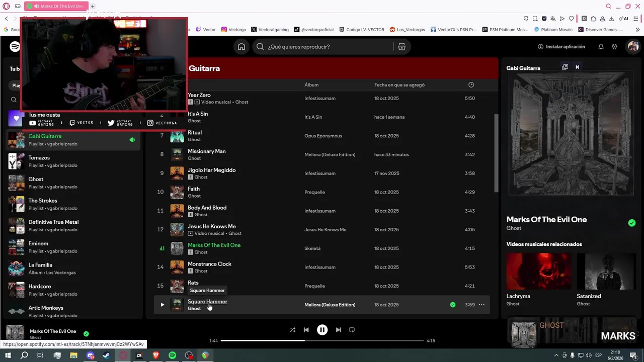
Task: Open the Monstrance Clock track
Action: tap(209, 264)
